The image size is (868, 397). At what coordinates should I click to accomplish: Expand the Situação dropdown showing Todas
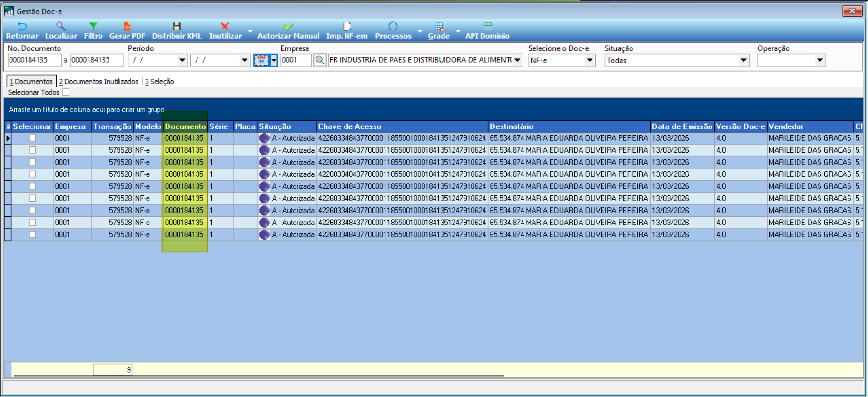(x=743, y=60)
